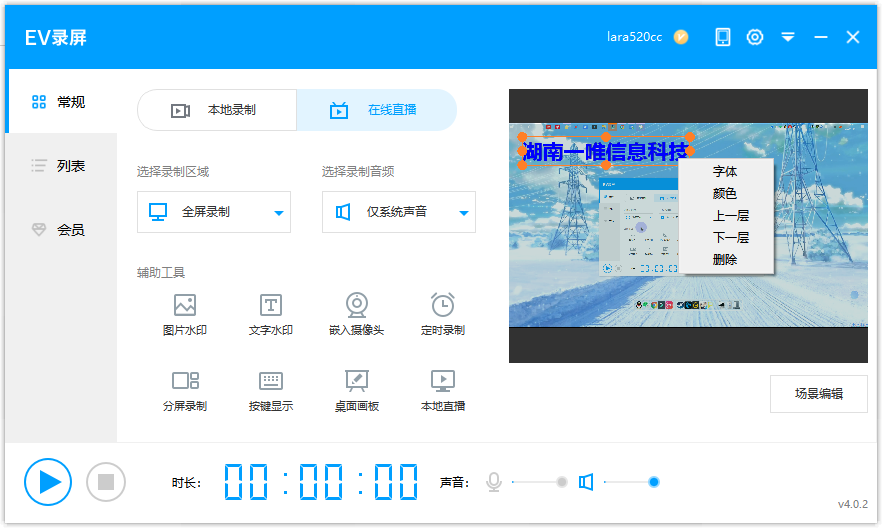Click the speaker volume slider handle
The image size is (882, 528).
coord(654,482)
